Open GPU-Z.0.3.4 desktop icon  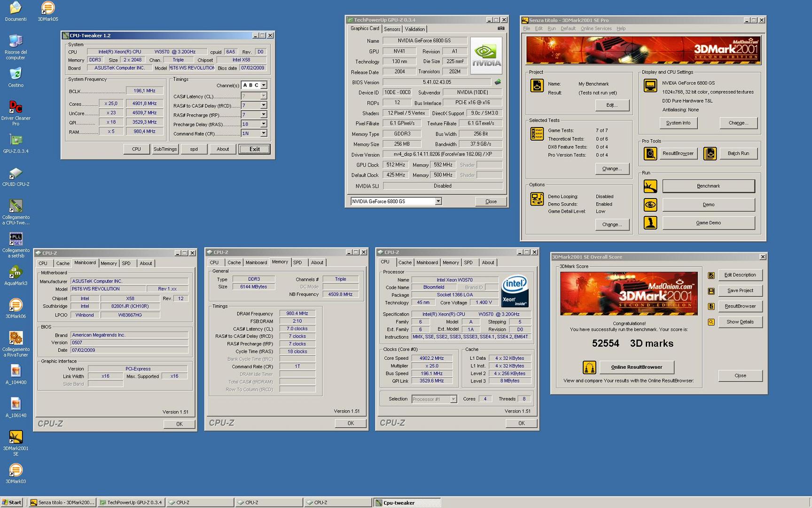(x=16, y=143)
